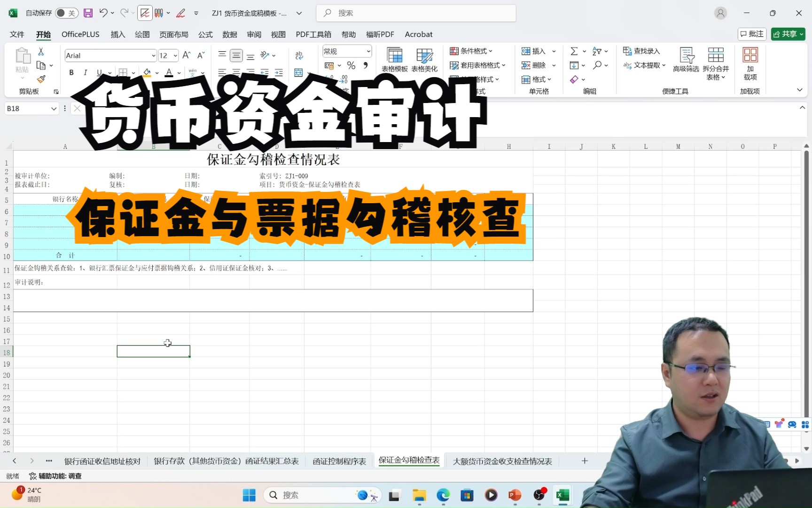Switch to the 页面布局 Page Layout tab

(173, 34)
